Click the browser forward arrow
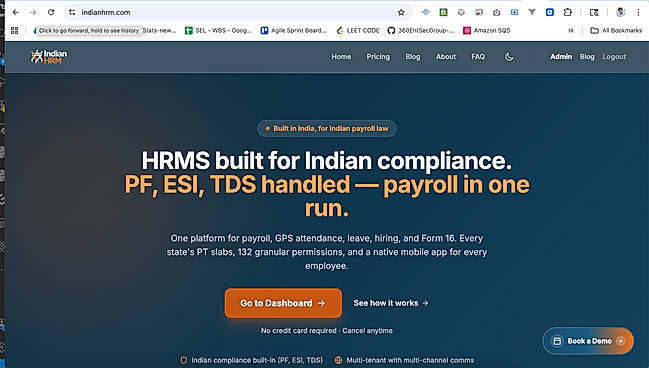The width and height of the screenshot is (649, 368). 33,12
